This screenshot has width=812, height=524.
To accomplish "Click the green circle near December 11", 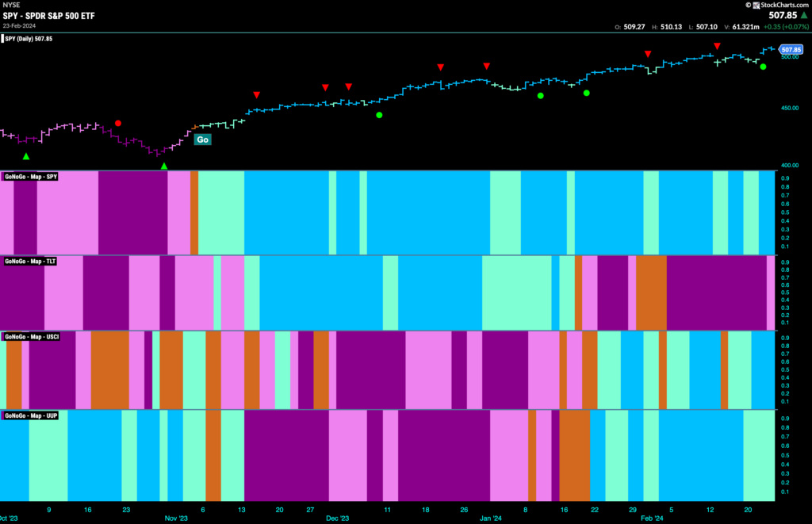I will [379, 115].
